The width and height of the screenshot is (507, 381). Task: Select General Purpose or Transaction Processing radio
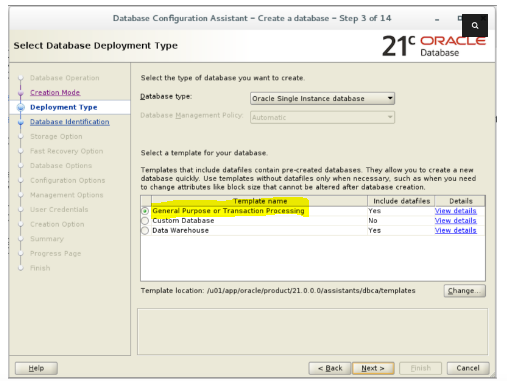145,211
